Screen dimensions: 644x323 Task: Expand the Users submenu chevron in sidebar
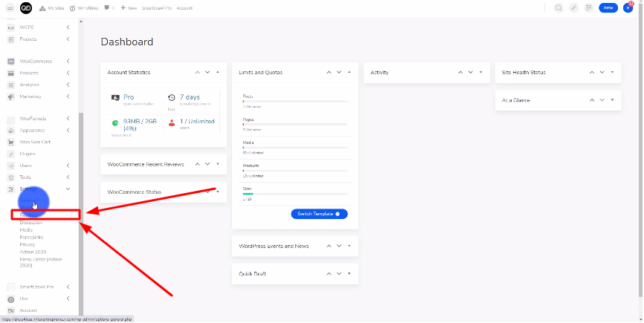tap(68, 166)
